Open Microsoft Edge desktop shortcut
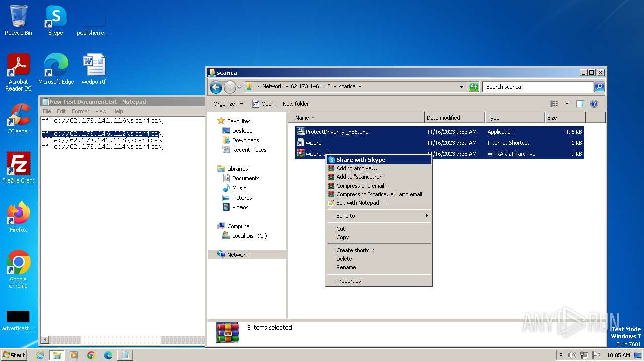The width and height of the screenshot is (644, 362). tap(56, 69)
